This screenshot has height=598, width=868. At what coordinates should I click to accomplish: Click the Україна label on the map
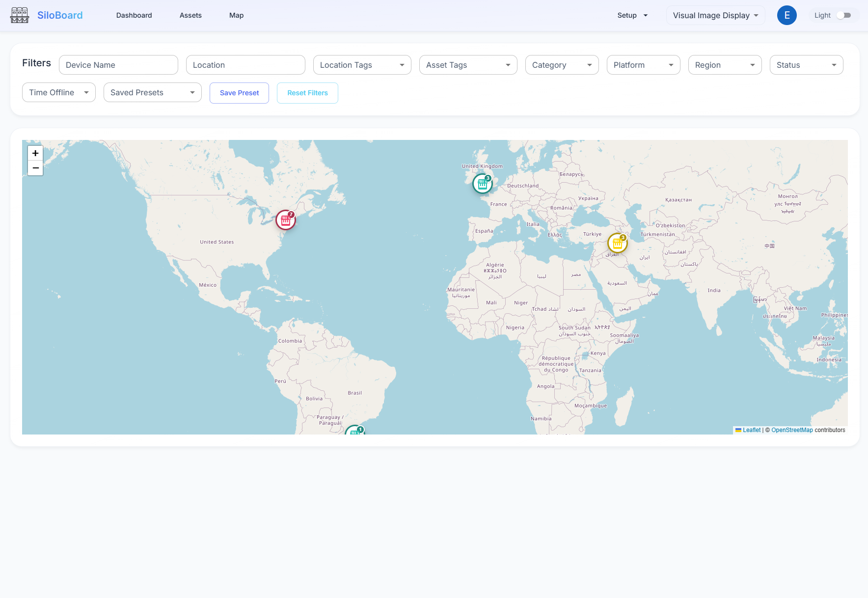click(x=588, y=198)
